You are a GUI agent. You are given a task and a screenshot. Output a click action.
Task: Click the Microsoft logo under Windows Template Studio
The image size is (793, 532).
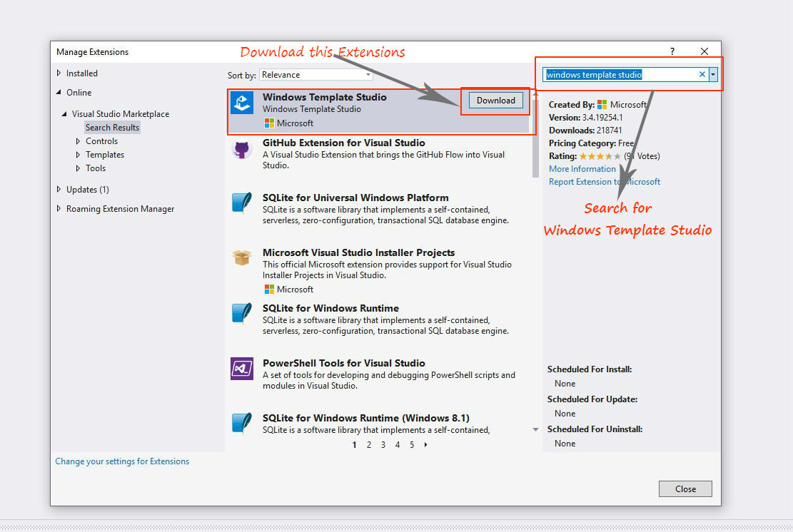tap(269, 123)
